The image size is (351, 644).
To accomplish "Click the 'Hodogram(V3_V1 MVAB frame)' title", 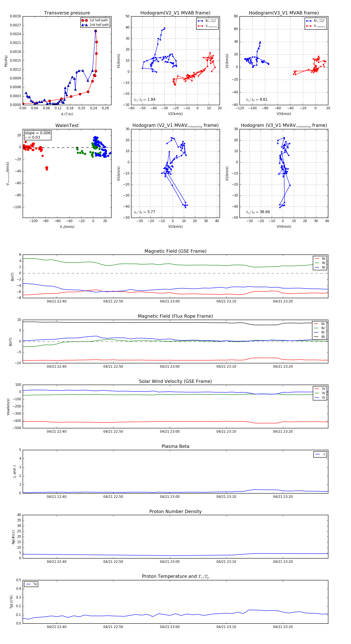I will pos(284,13).
